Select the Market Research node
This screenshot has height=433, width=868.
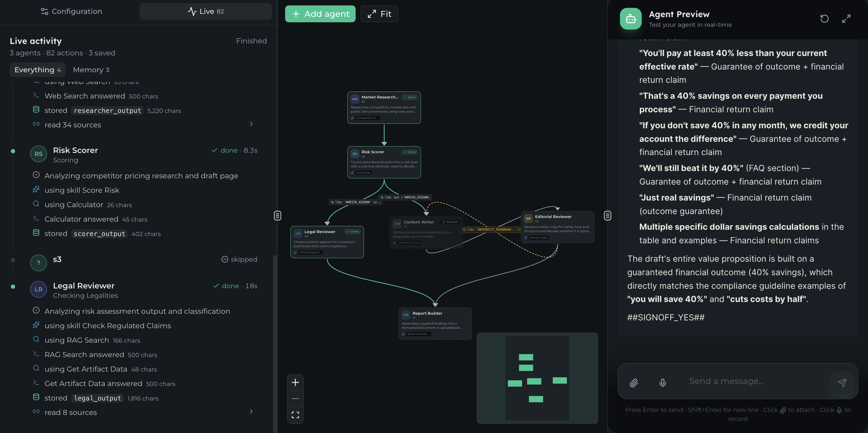click(x=384, y=107)
